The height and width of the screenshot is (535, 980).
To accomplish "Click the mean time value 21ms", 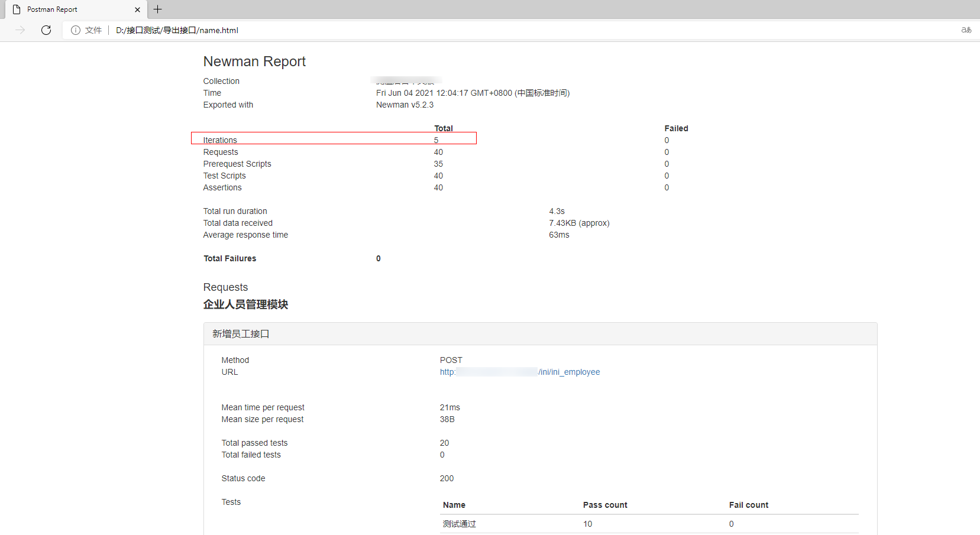I will pyautogui.click(x=450, y=407).
